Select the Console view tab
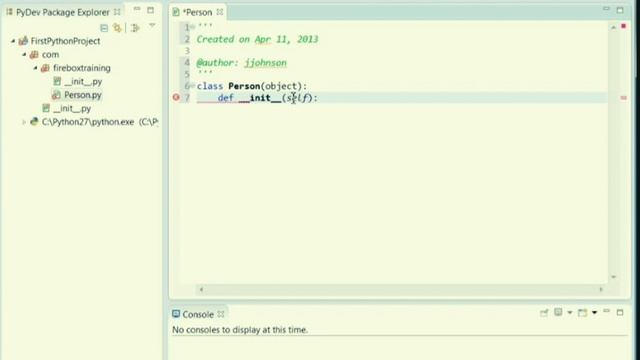This screenshot has height=360, width=640. pos(198,314)
